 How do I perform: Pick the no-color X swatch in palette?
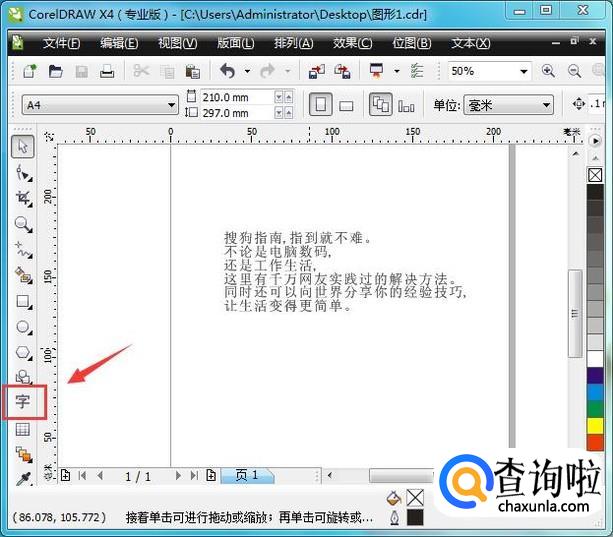[x=595, y=174]
